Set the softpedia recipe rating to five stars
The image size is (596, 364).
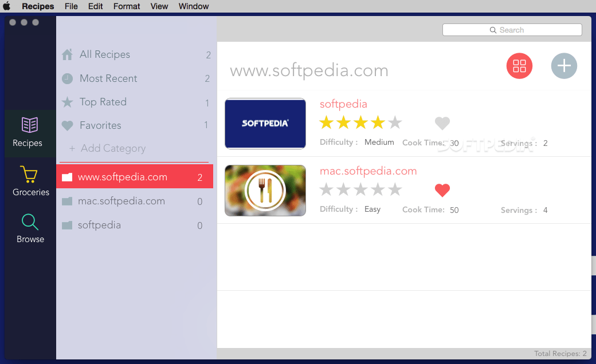[395, 122]
